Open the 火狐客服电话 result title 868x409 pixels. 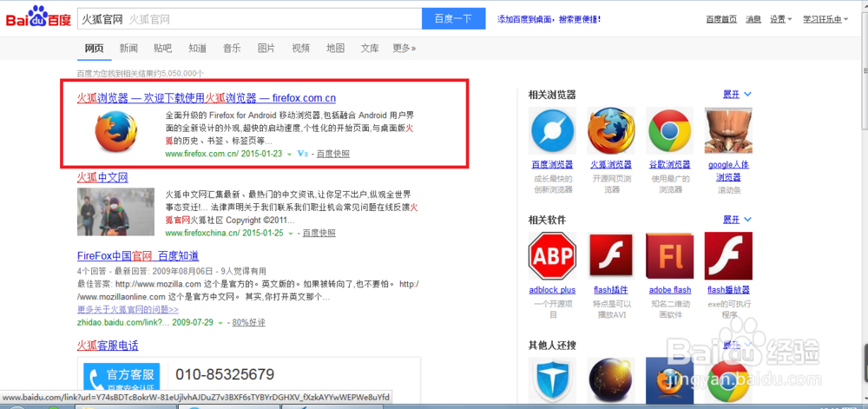click(108, 346)
